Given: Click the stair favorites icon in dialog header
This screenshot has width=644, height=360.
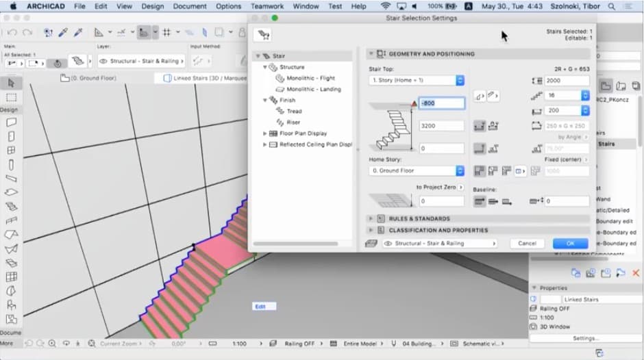Looking at the screenshot, I should pyautogui.click(x=263, y=35).
